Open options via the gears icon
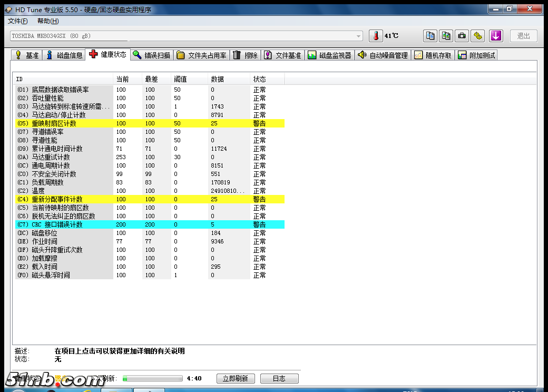Screen dimensions: 548x392 pos(478,36)
